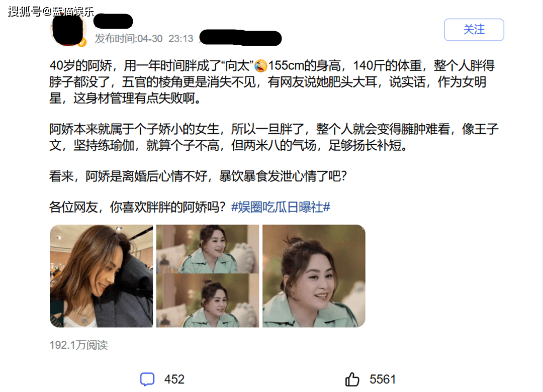
Task: Select the like count 5561
Action: [x=383, y=379]
